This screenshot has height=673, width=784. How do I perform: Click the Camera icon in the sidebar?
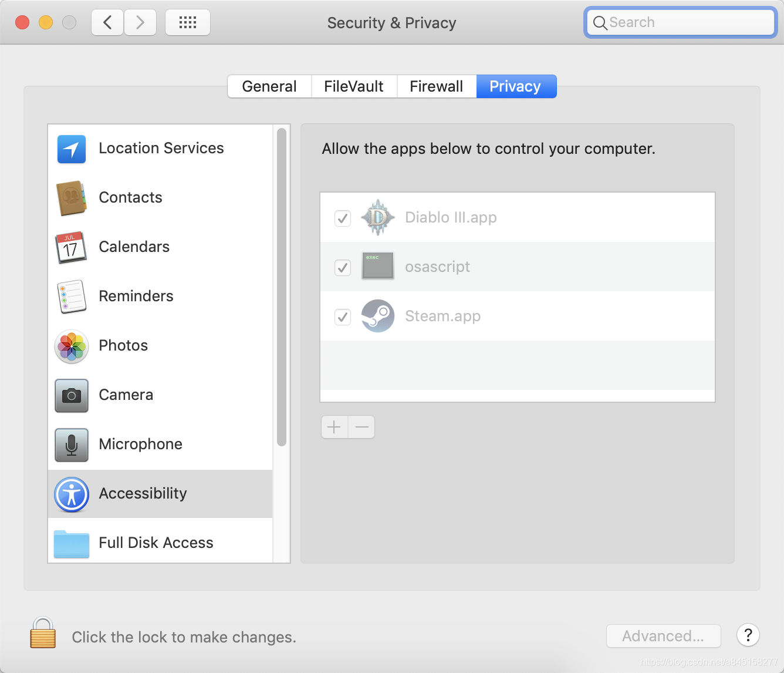(x=72, y=395)
